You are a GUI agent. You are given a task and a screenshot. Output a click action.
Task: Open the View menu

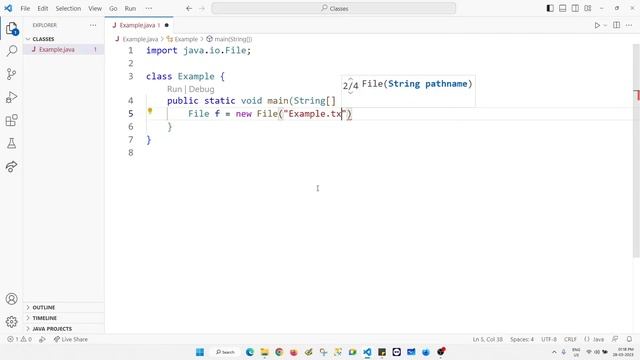pyautogui.click(x=95, y=8)
